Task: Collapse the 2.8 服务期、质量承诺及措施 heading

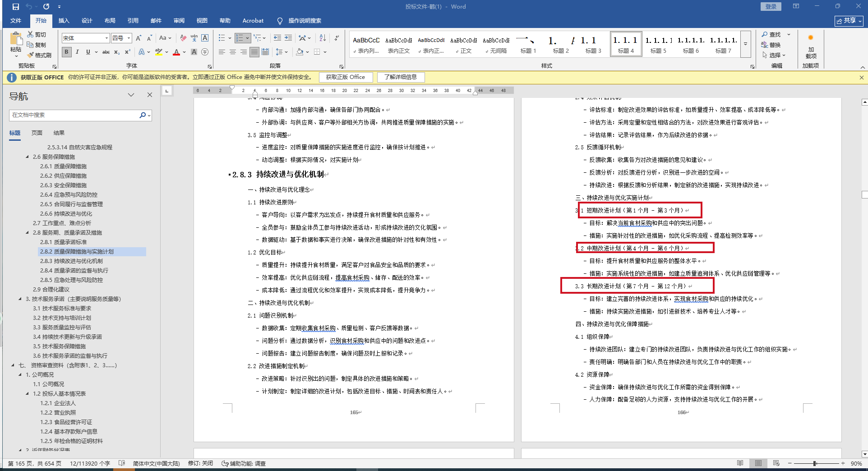Action: tap(28, 233)
